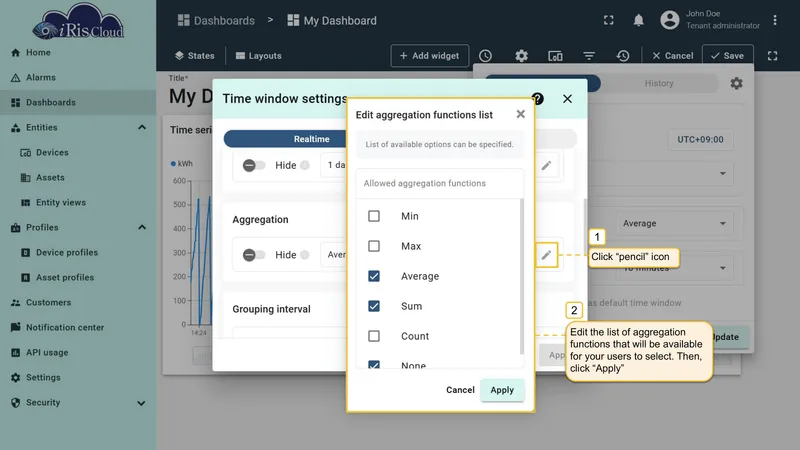Uncheck the None checkbox
This screenshot has width=800, height=450.
tap(374, 364)
